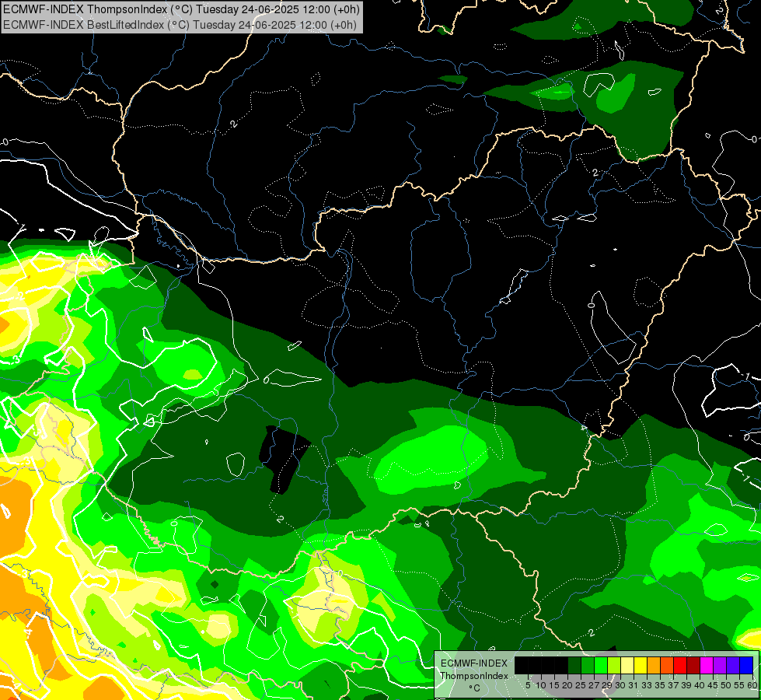Pick the magenta 40–45 legend swatch
This screenshot has width=761, height=700.
[x=707, y=665]
